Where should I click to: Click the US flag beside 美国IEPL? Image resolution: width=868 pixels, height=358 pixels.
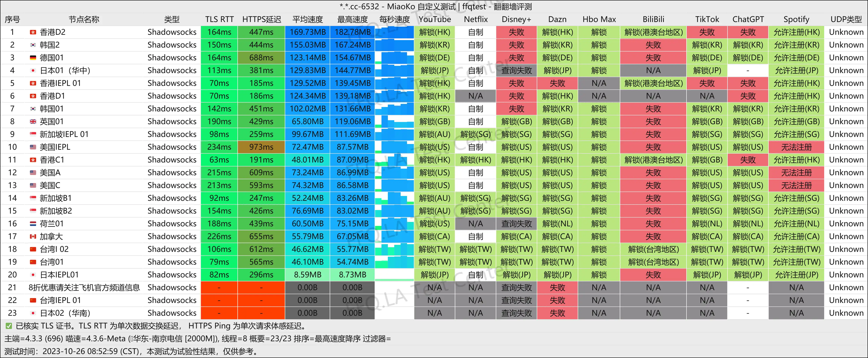click(33, 147)
